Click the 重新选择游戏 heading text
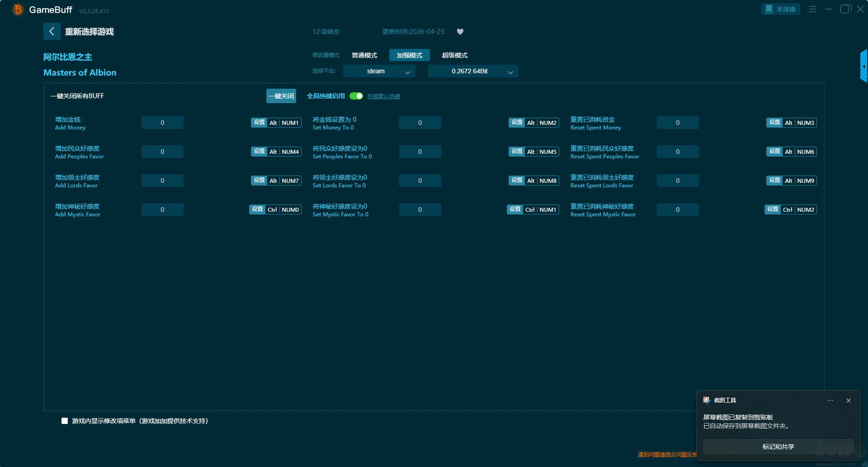The height and width of the screenshot is (467, 868). 90,32
